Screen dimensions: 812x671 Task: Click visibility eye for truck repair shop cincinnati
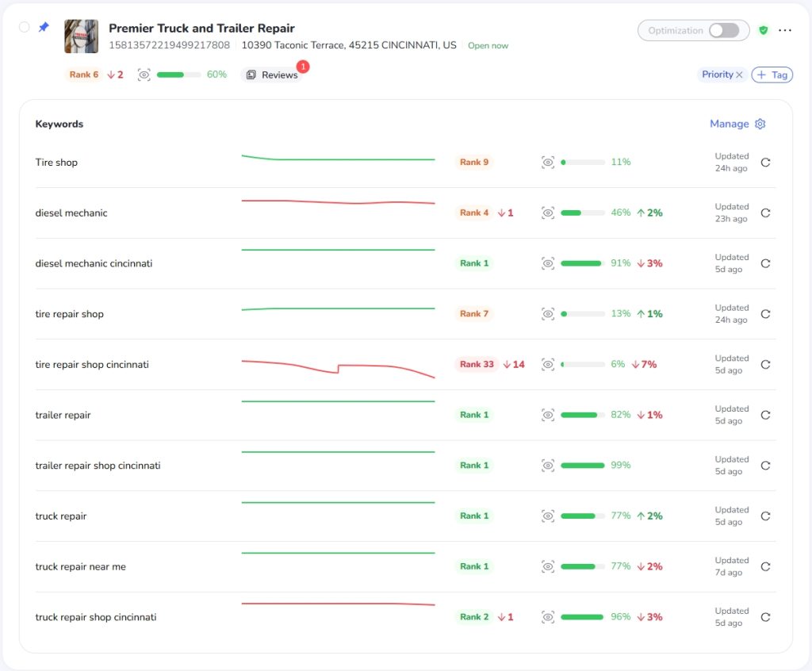pos(548,617)
